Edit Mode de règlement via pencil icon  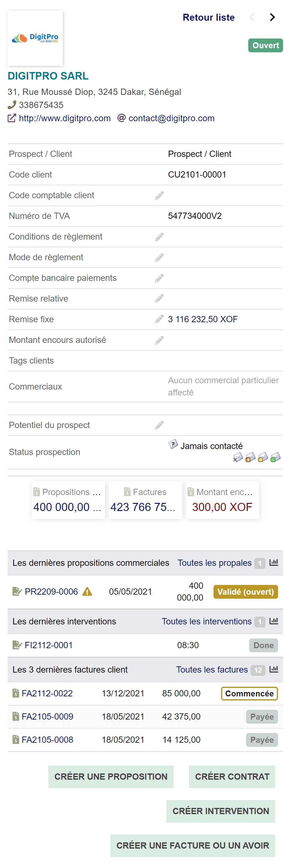(x=159, y=257)
